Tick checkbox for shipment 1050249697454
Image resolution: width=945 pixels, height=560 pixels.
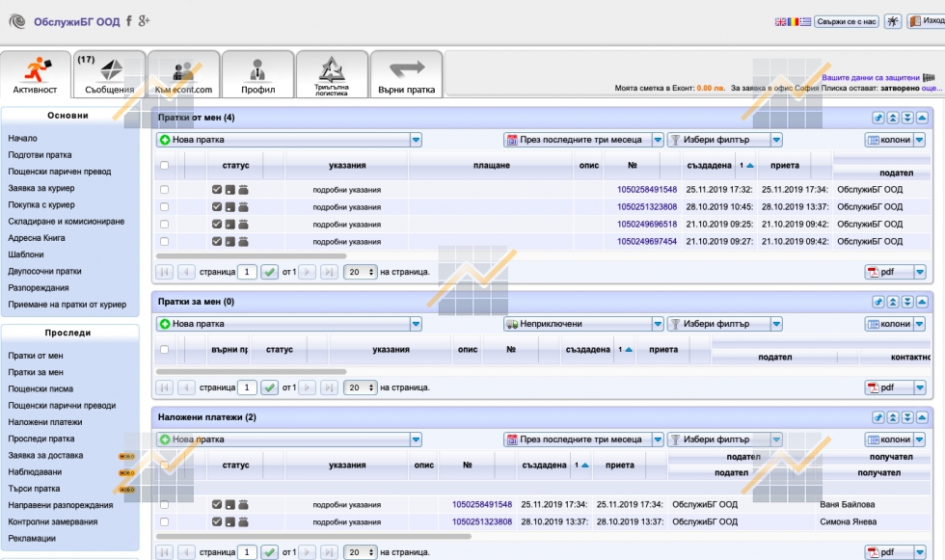[165, 242]
